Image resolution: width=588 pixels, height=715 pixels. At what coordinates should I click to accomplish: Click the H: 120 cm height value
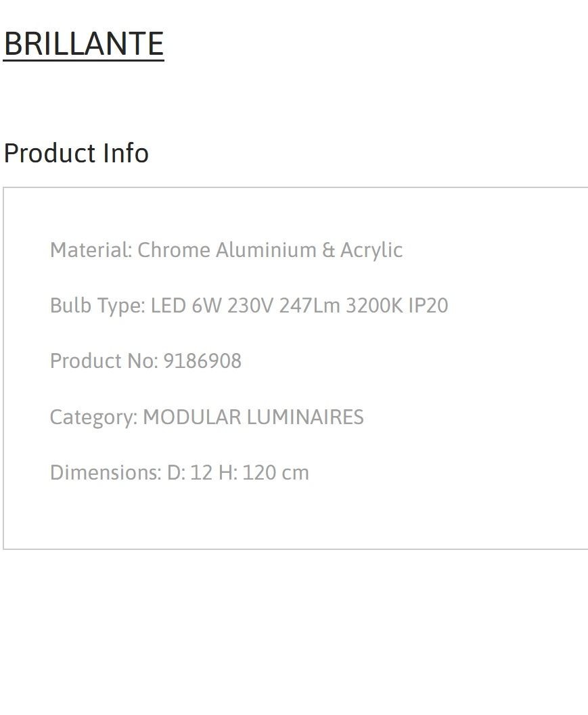click(264, 473)
